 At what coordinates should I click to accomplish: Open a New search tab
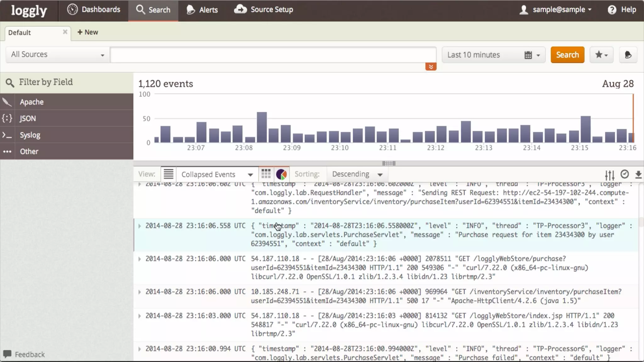coord(88,32)
